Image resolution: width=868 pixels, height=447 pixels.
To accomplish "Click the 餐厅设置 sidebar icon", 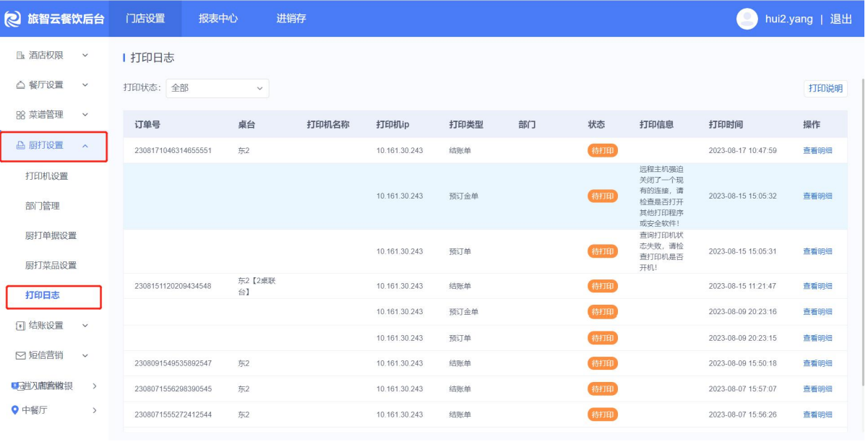I will tap(20, 85).
